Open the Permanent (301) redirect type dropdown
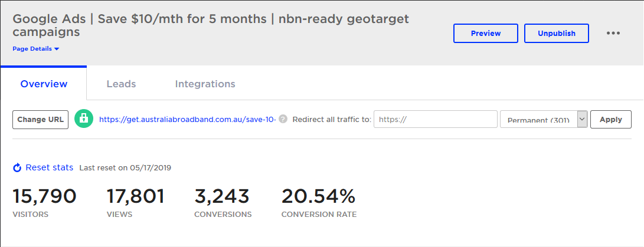Image resolution: width=644 pixels, height=247 pixels. tap(543, 119)
